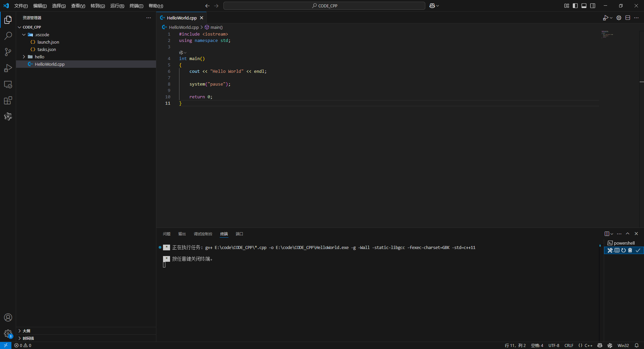644x349 pixels.
Task: Rerun the task with the restart icon
Action: pos(624,250)
